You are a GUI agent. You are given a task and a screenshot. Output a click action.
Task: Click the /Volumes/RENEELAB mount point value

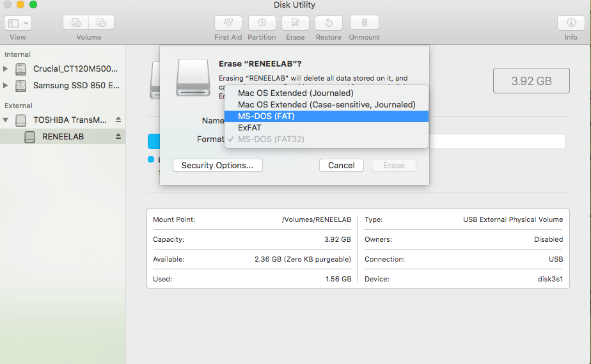tap(316, 219)
